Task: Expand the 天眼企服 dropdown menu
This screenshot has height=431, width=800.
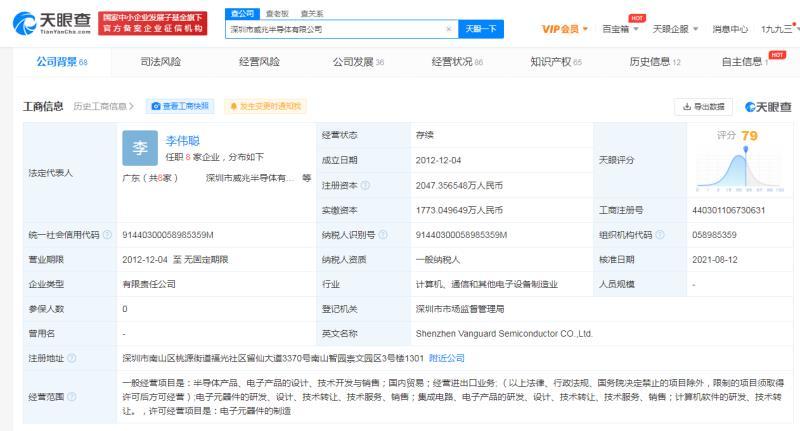Action: point(675,30)
